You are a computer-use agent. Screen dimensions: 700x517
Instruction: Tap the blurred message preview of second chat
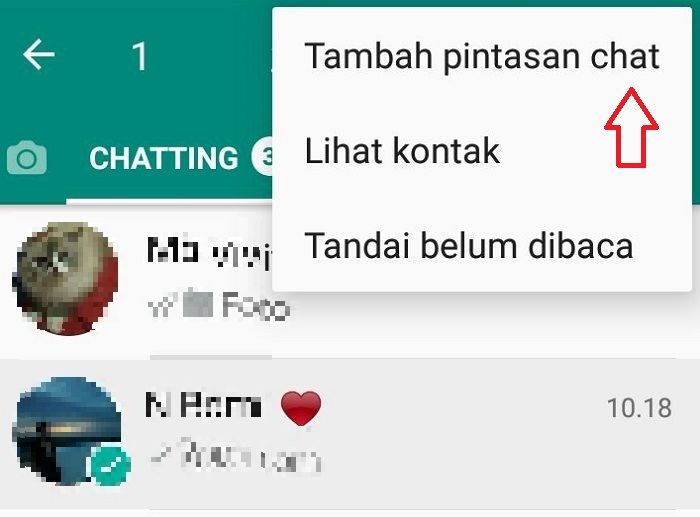[x=248, y=456]
